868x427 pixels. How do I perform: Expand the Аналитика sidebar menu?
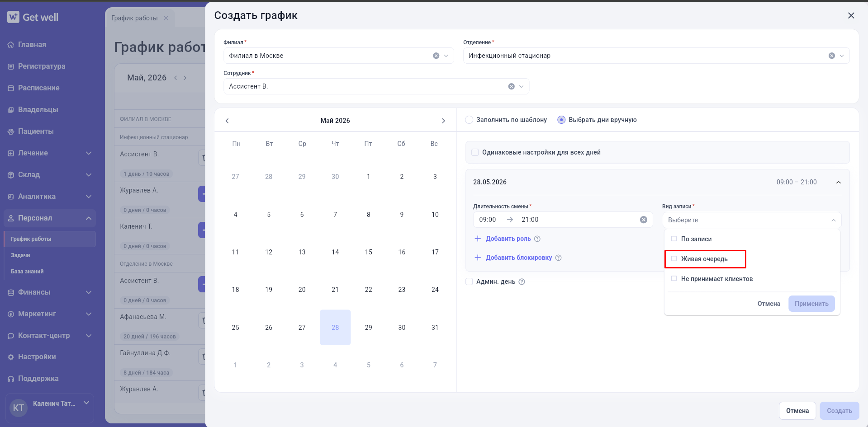(x=89, y=197)
